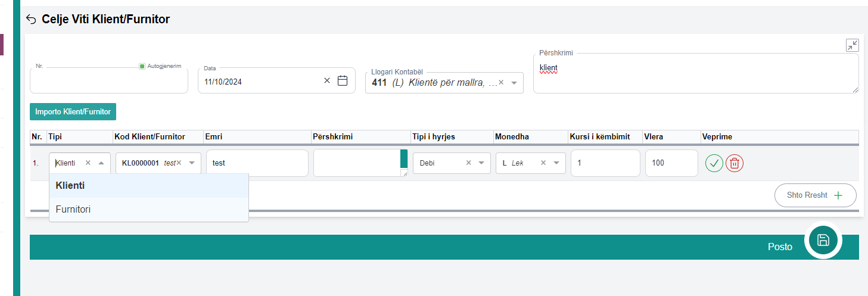Click the Vlera amount input field
868x296 pixels.
(671, 163)
